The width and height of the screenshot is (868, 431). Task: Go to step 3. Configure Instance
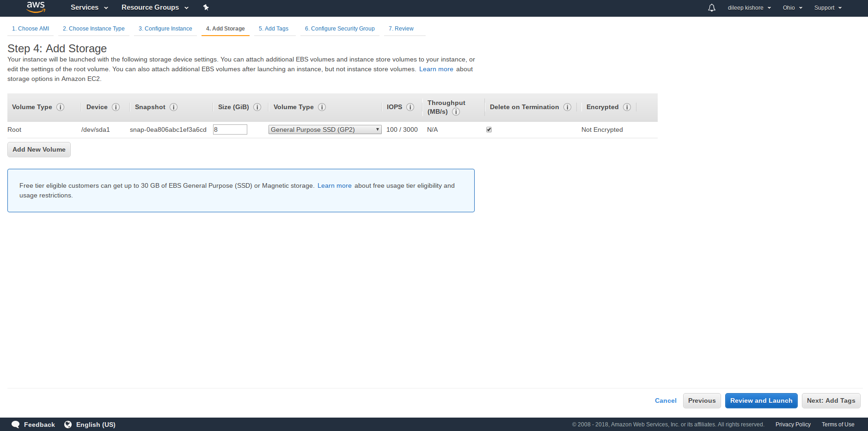pyautogui.click(x=165, y=29)
